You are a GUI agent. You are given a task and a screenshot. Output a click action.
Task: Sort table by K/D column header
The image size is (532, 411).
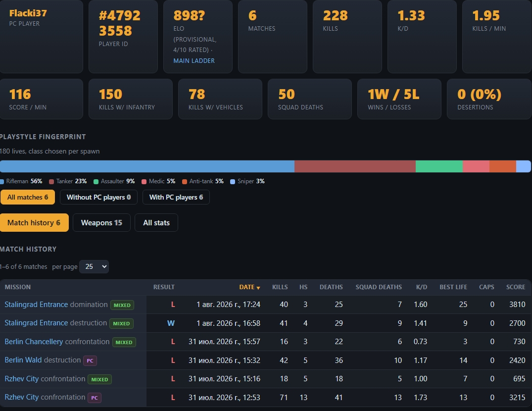coord(422,287)
